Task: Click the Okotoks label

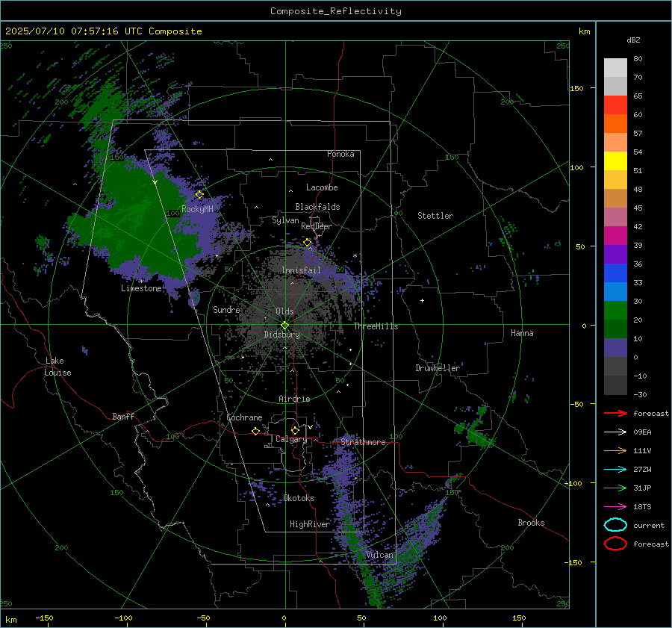Action: point(299,498)
